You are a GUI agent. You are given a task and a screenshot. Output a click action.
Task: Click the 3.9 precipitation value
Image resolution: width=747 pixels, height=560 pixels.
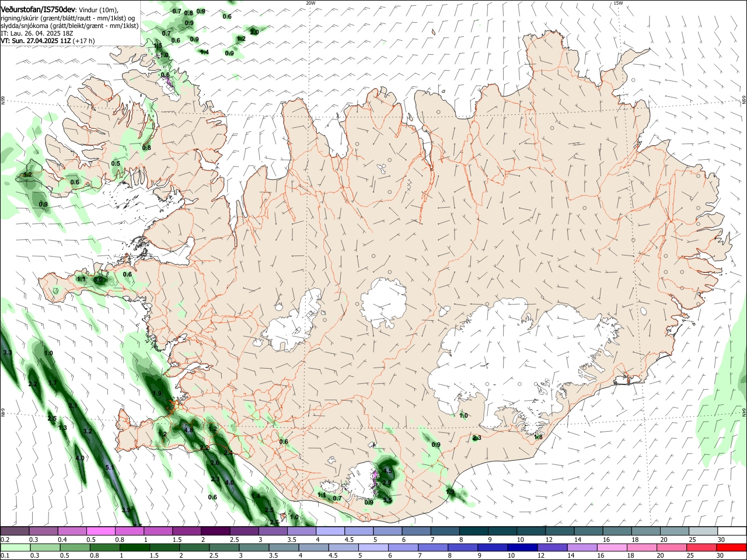tap(126, 510)
